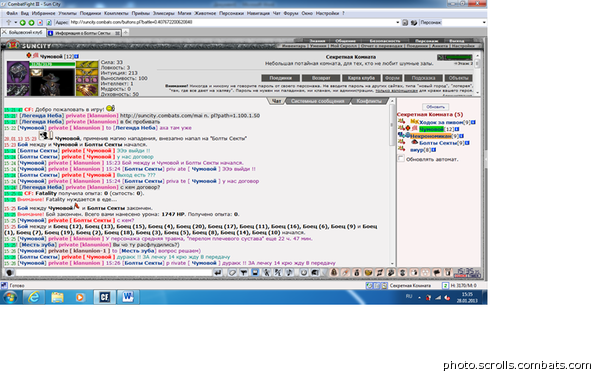Open the Эликсиры menu
The image size is (600, 375).
click(163, 13)
